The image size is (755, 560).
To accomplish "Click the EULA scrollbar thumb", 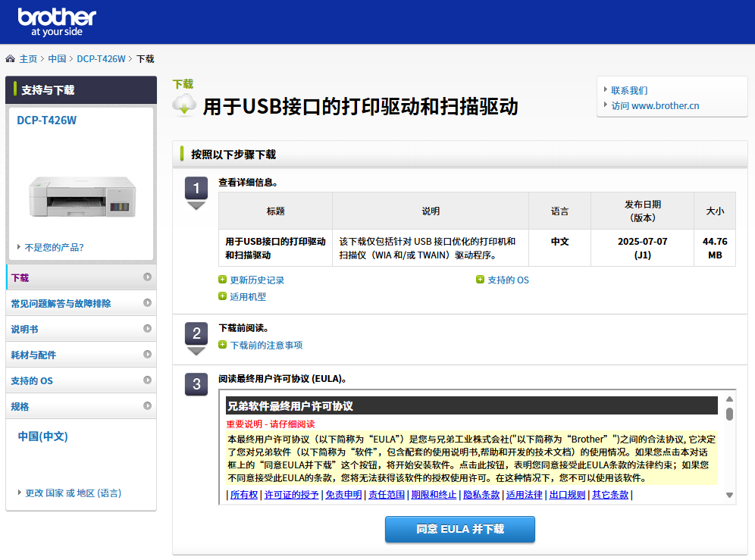I will [x=729, y=414].
